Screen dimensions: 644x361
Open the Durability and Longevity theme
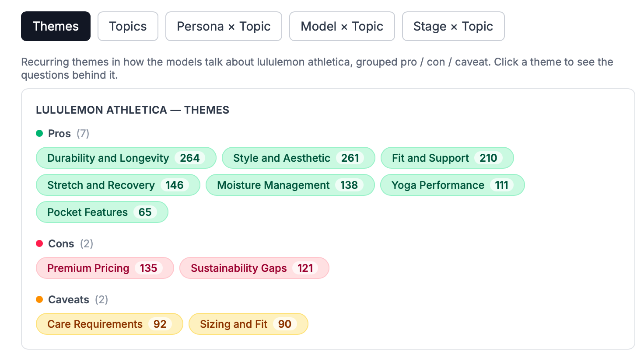point(126,158)
